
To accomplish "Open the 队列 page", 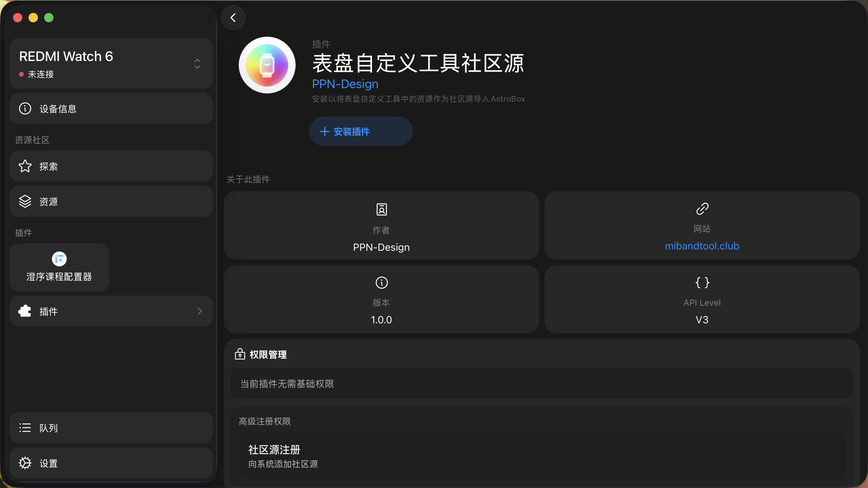I will pyautogui.click(x=111, y=428).
